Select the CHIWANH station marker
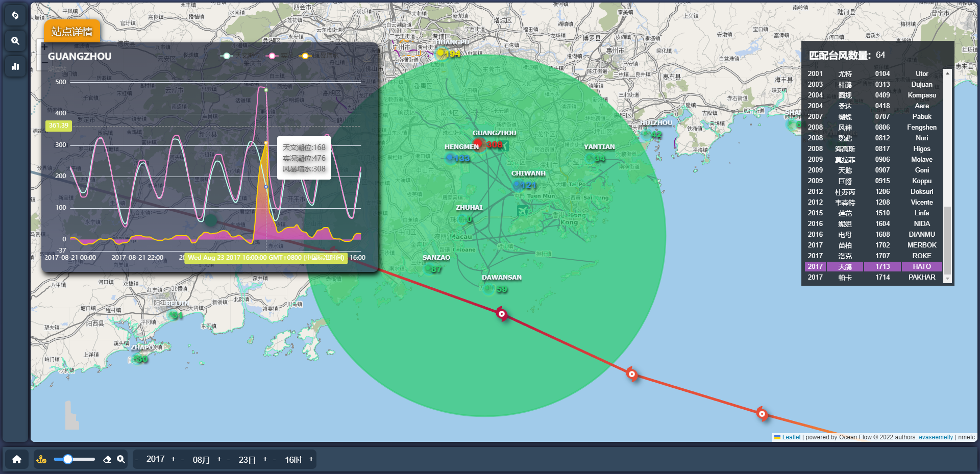 pos(517,185)
